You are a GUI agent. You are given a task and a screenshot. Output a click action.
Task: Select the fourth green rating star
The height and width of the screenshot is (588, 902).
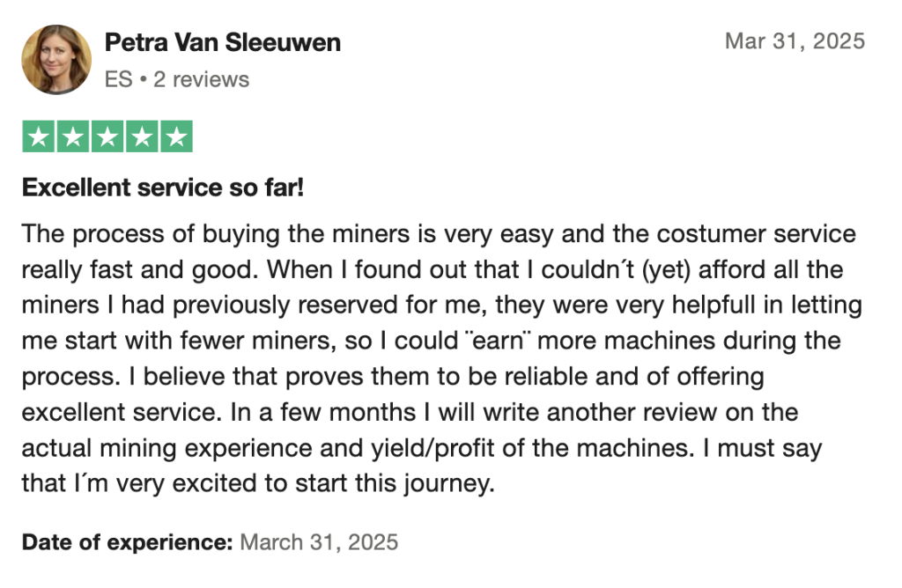142,136
